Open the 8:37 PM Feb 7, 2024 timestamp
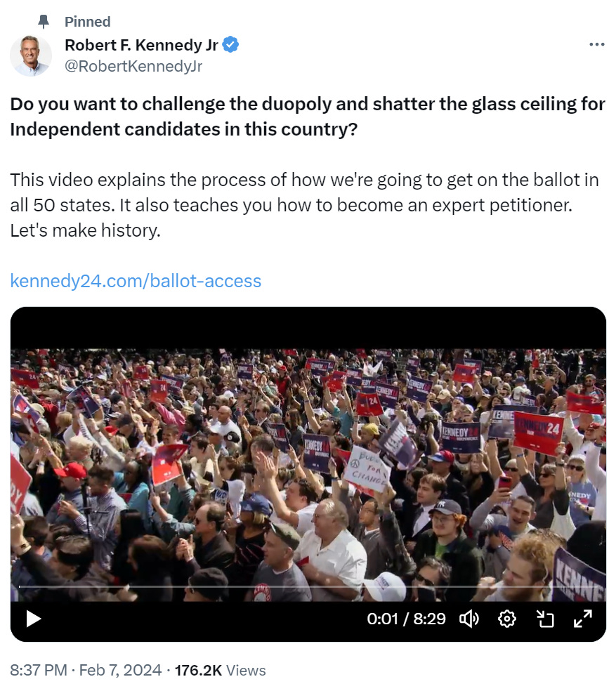The image size is (616, 691). (x=86, y=671)
